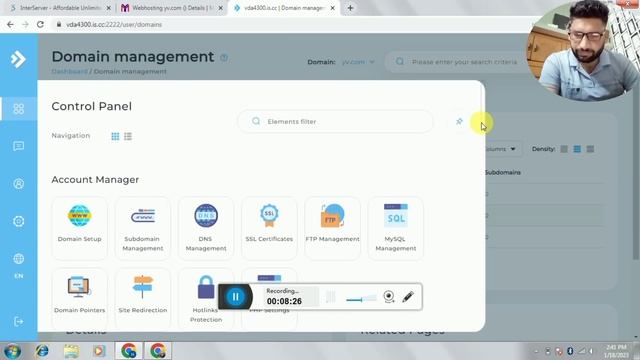
Task: Open the settings gear sidebar icon
Action: [x=18, y=221]
